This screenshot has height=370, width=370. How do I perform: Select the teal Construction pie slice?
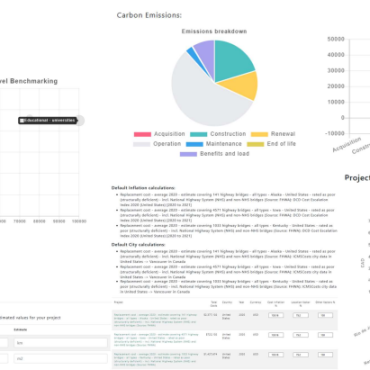pos(232,60)
